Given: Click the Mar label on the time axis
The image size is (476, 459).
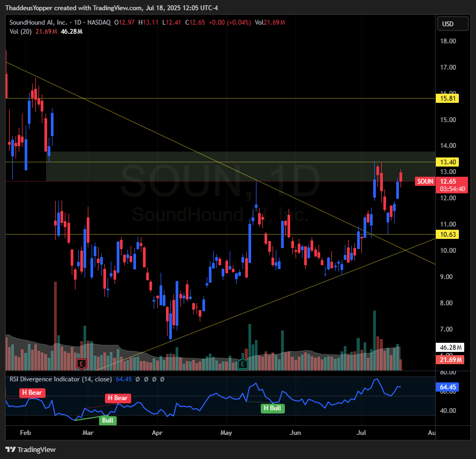Looking at the screenshot, I should pyautogui.click(x=88, y=433).
